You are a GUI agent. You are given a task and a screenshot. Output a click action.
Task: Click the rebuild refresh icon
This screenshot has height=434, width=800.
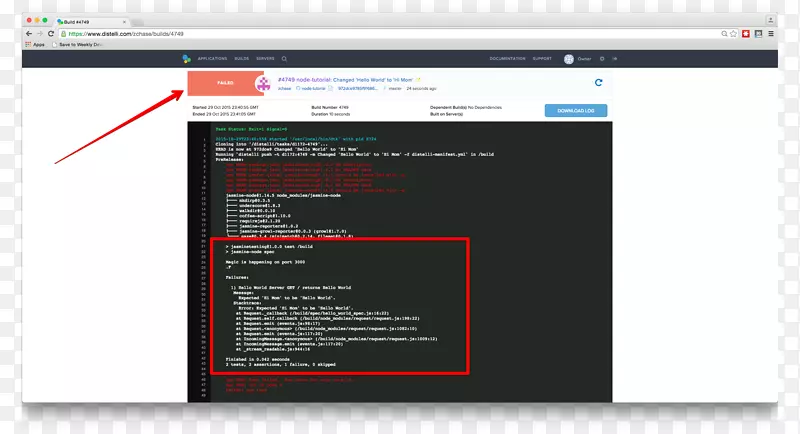pyautogui.click(x=598, y=83)
